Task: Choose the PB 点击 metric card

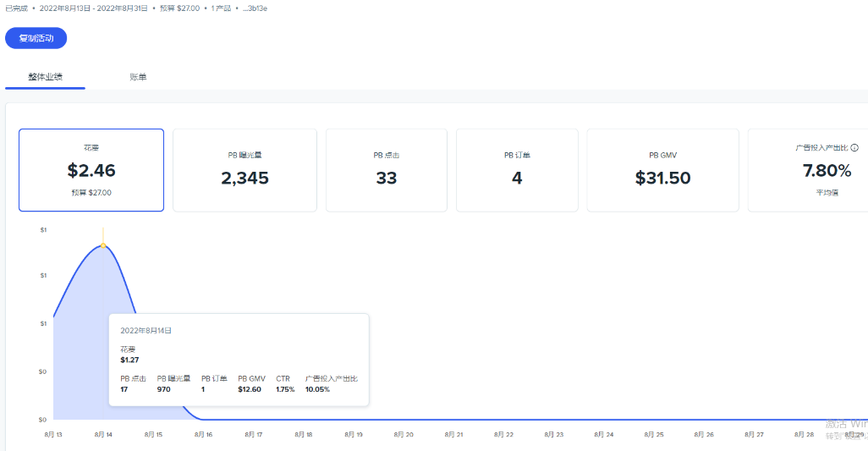Action: [x=386, y=170]
